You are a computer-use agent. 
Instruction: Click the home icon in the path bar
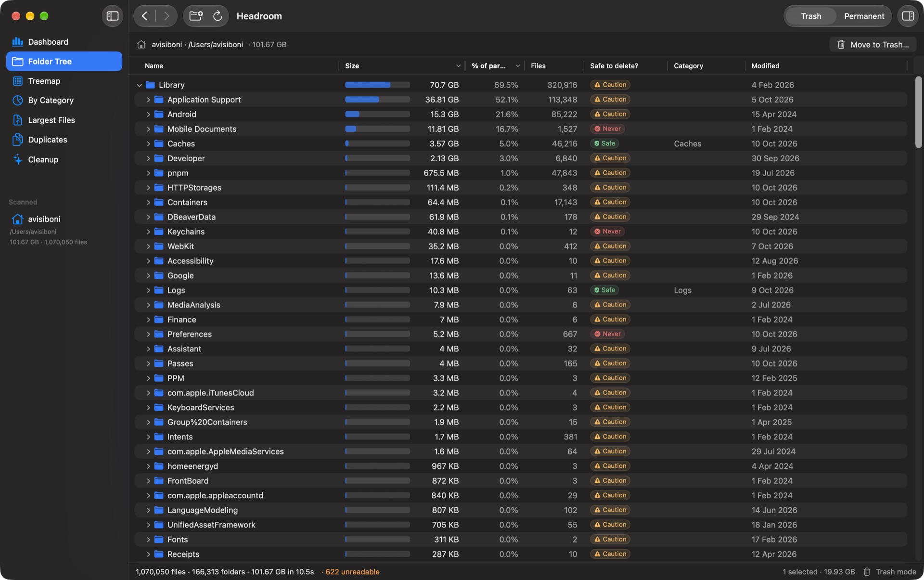coord(141,44)
